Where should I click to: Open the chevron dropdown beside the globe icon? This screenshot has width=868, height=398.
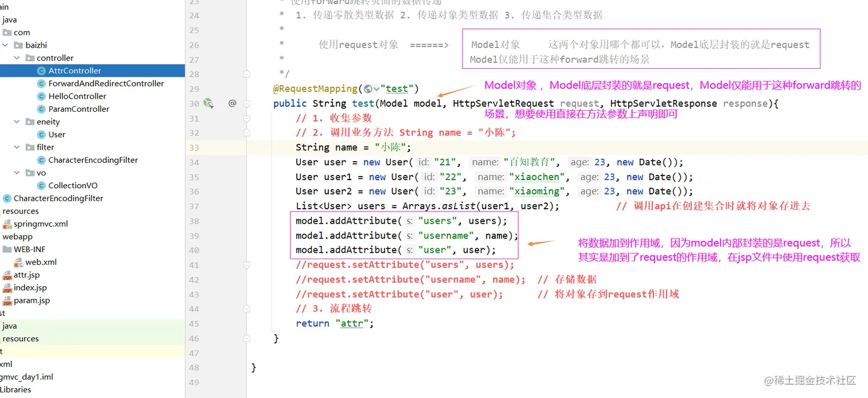pyautogui.click(x=376, y=89)
